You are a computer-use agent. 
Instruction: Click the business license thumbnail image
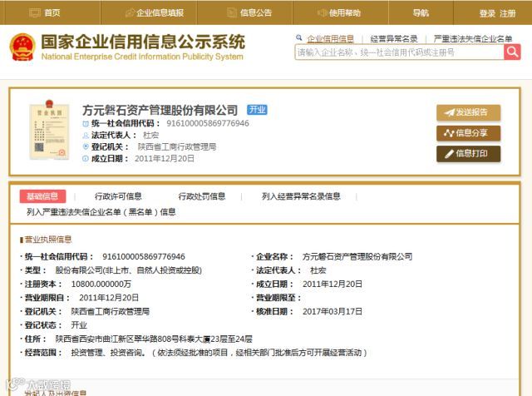50,130
